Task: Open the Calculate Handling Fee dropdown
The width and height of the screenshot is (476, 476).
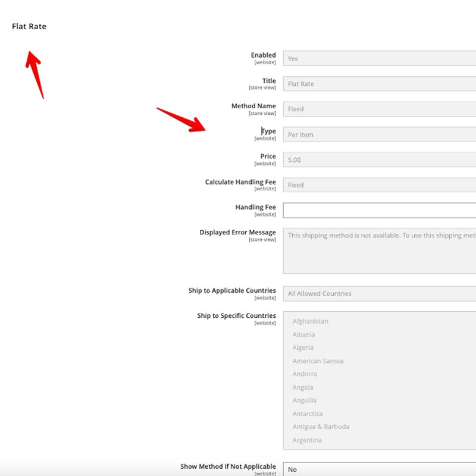Action: (379, 185)
